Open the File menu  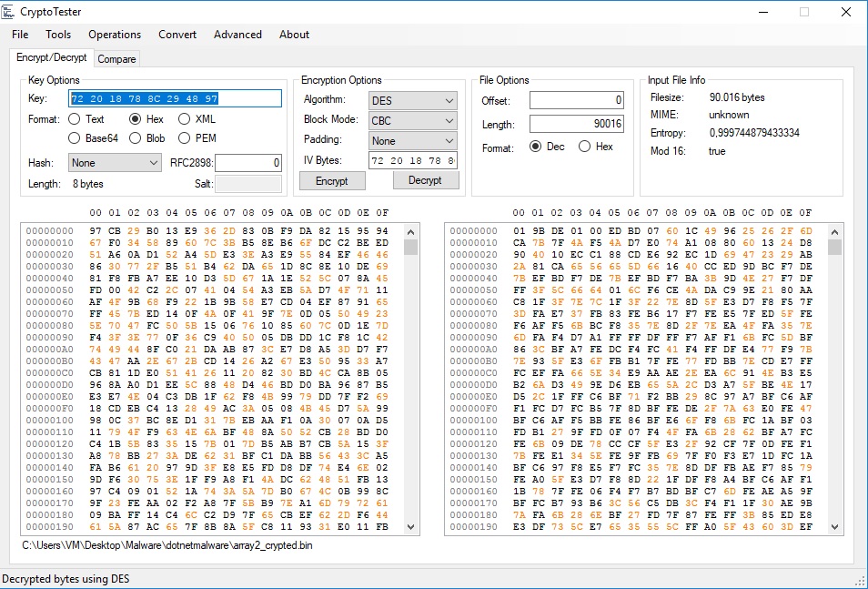click(x=20, y=35)
